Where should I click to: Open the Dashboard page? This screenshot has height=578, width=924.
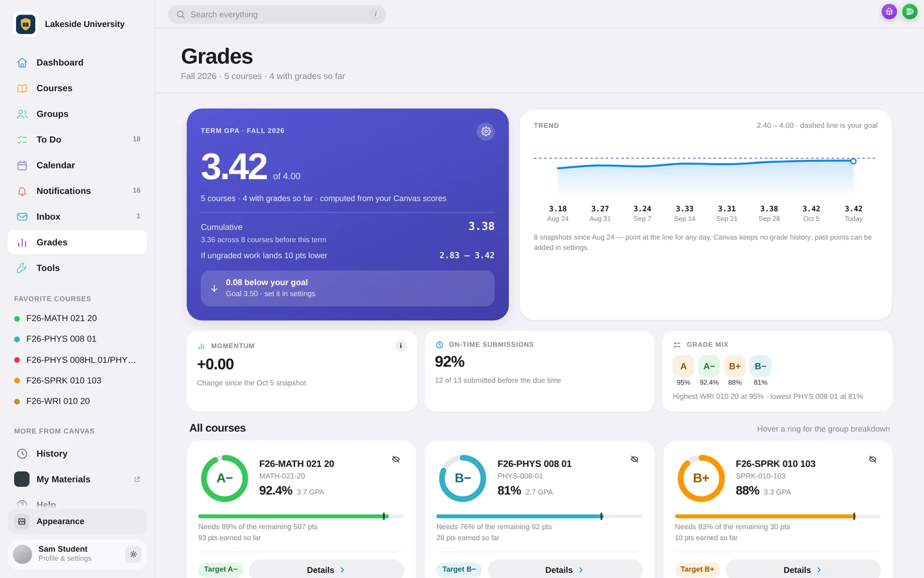coord(77,62)
